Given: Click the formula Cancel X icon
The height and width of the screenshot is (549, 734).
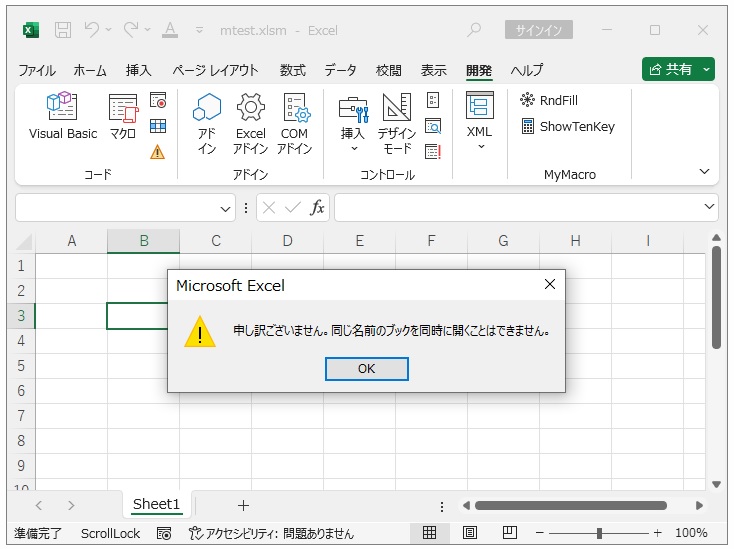Looking at the screenshot, I should [x=269, y=207].
